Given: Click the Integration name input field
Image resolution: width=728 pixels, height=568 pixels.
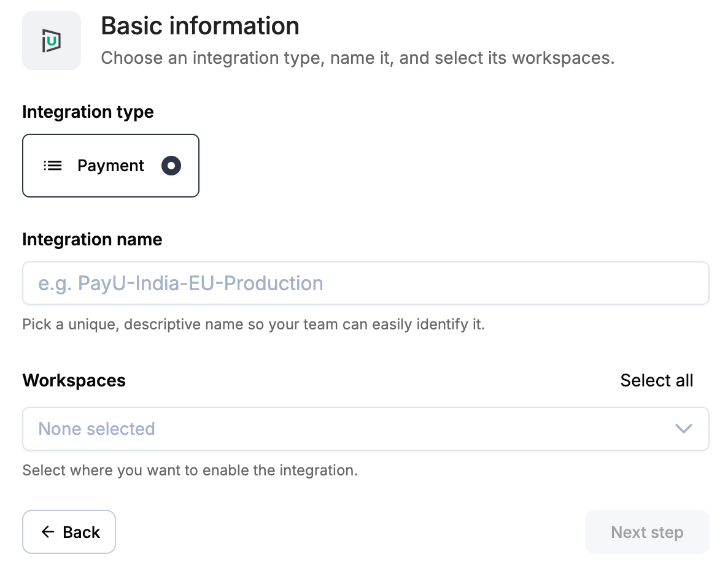Looking at the screenshot, I should pyautogui.click(x=365, y=283).
